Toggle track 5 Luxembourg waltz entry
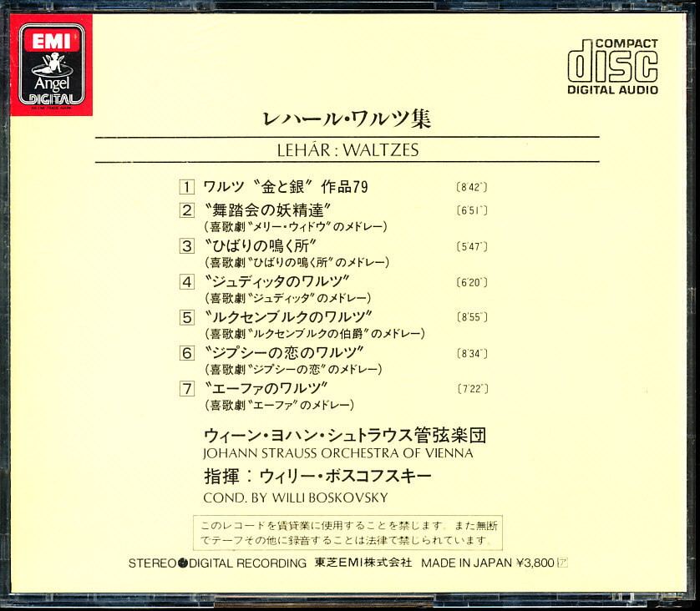 292,316
